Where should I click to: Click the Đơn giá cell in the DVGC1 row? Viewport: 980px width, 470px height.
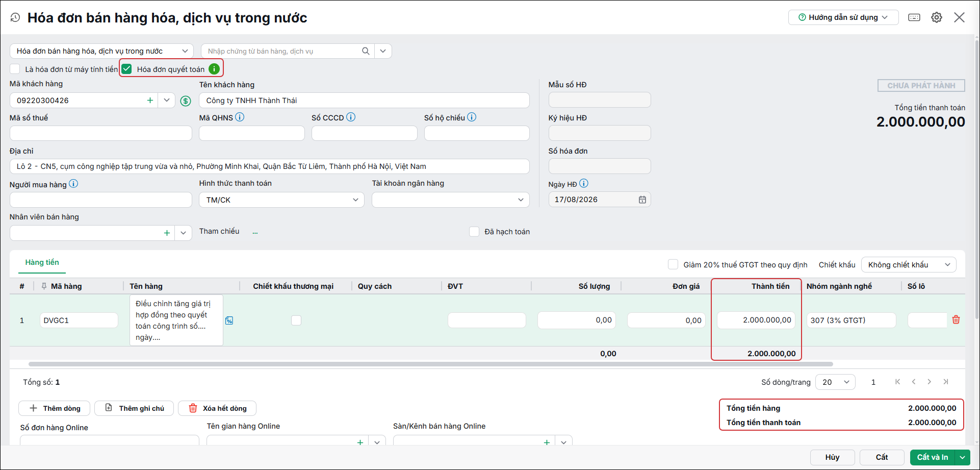[666, 320]
